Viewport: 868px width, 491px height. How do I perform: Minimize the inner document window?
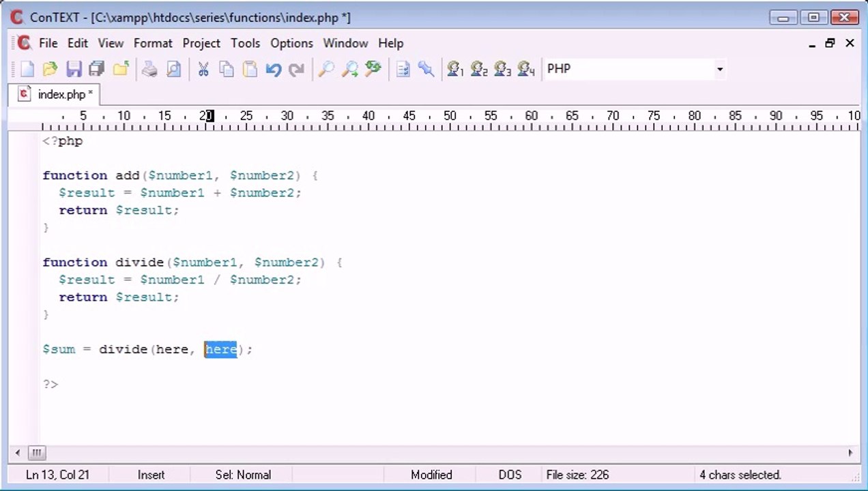click(812, 44)
